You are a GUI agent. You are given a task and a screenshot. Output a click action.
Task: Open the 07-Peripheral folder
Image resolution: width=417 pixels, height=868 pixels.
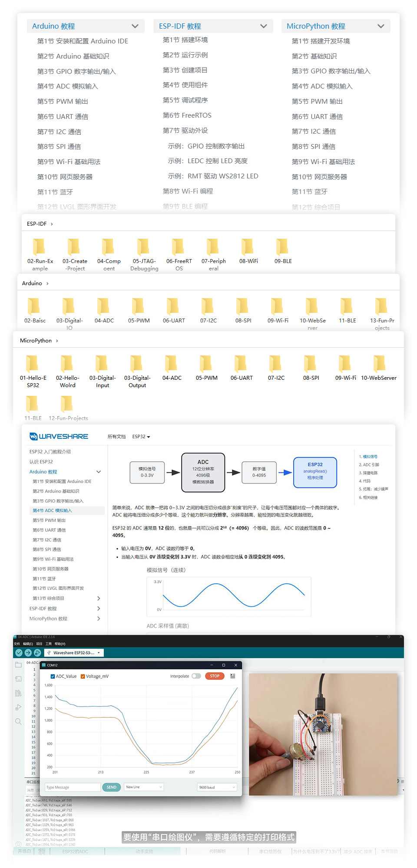point(214,254)
